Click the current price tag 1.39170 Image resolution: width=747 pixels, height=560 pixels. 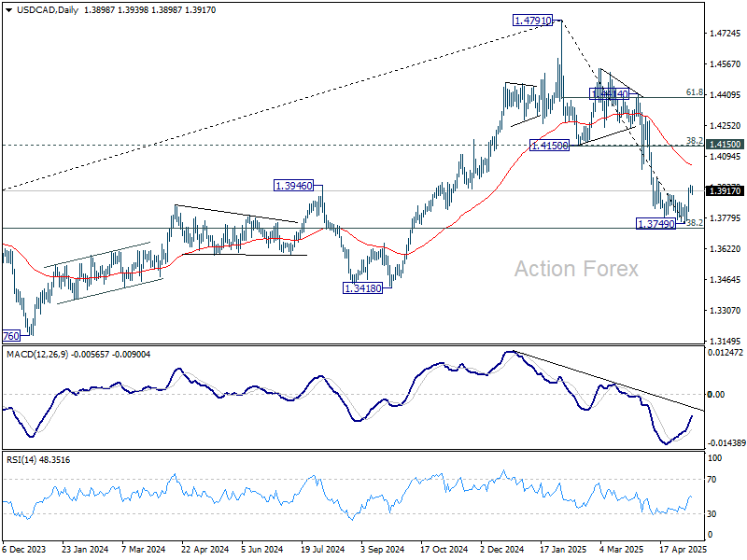(x=726, y=191)
